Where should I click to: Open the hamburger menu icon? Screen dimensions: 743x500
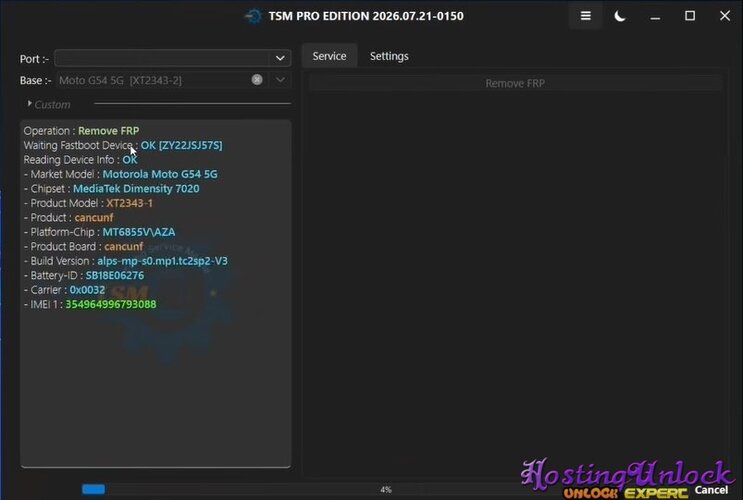click(x=586, y=16)
